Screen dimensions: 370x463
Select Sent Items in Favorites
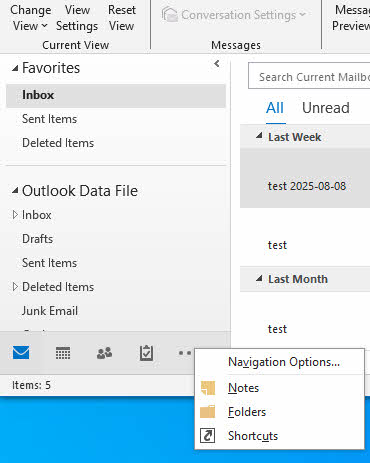116,119
